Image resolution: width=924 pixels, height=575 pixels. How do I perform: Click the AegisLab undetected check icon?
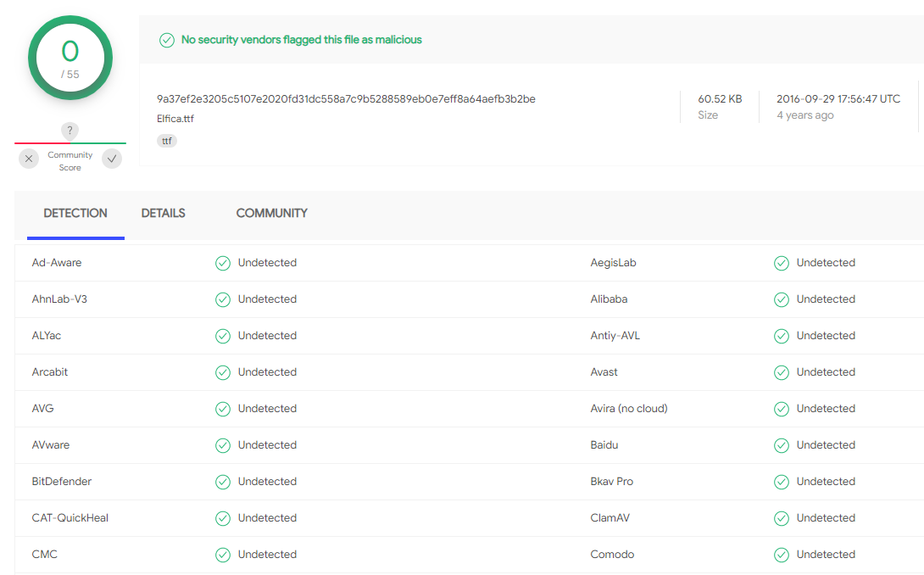pos(782,263)
